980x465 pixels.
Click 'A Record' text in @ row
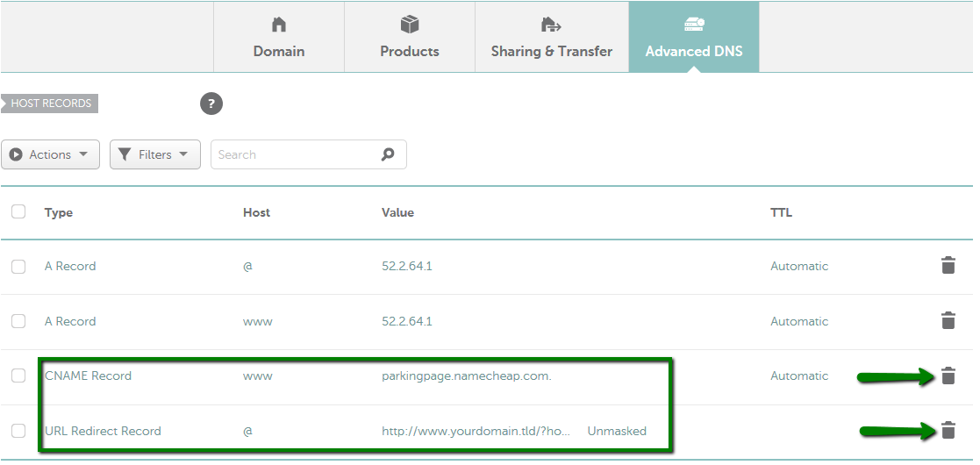point(70,266)
